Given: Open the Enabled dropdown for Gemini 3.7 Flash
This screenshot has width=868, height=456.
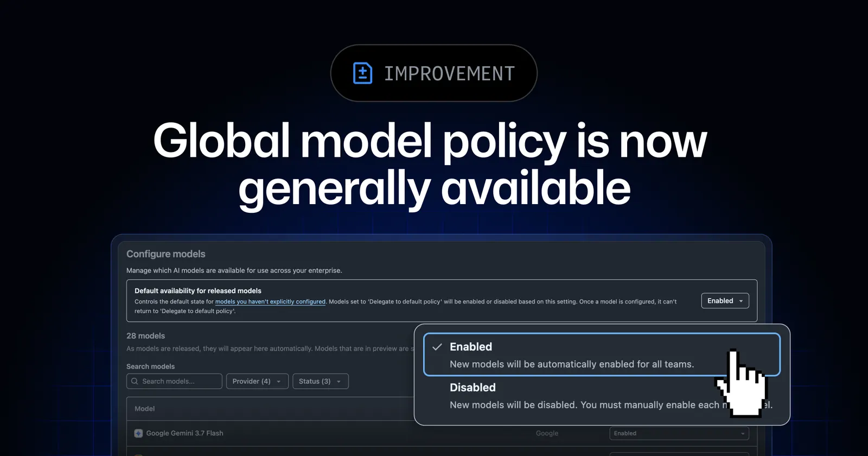Looking at the screenshot, I should tap(679, 433).
